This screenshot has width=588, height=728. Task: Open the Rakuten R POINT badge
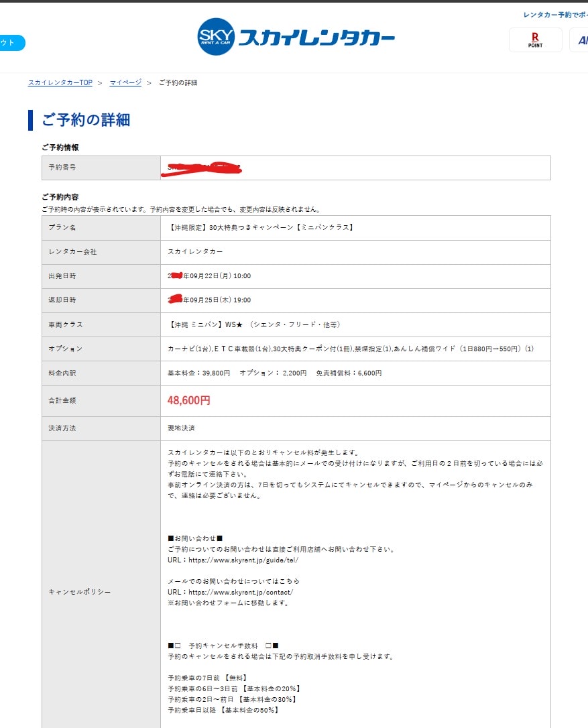535,40
